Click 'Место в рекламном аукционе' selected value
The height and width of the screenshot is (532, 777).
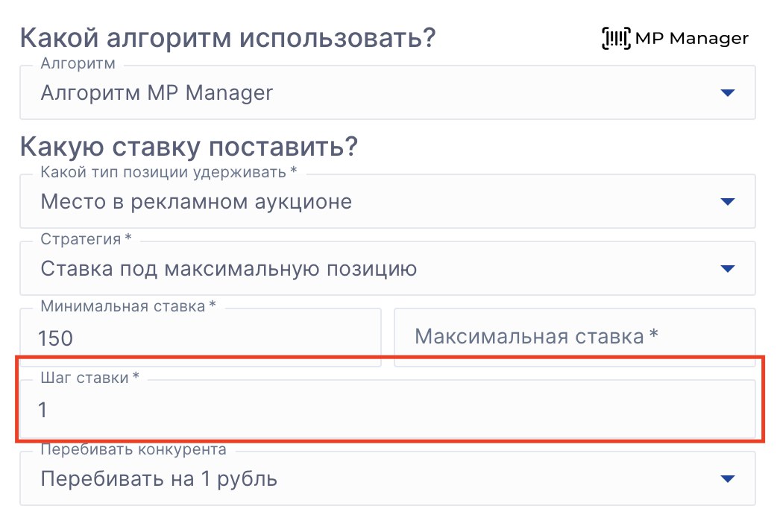pos(196,202)
